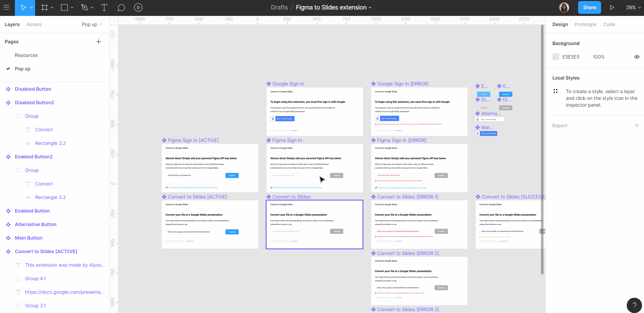Select the Rectangle shape tool
The width and height of the screenshot is (644, 313).
pos(64,7)
